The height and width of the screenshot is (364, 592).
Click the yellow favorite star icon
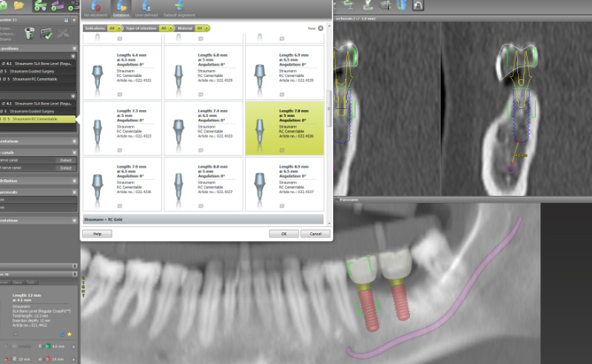[x=70, y=334]
